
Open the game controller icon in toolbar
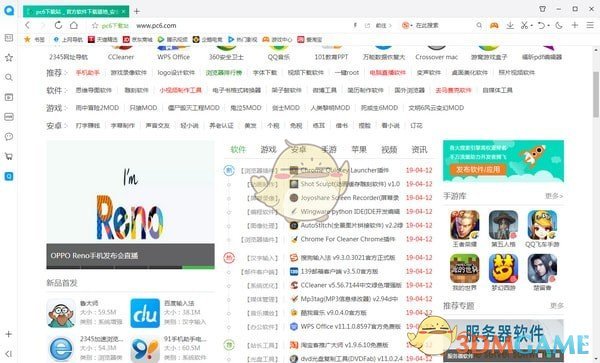[494, 25]
